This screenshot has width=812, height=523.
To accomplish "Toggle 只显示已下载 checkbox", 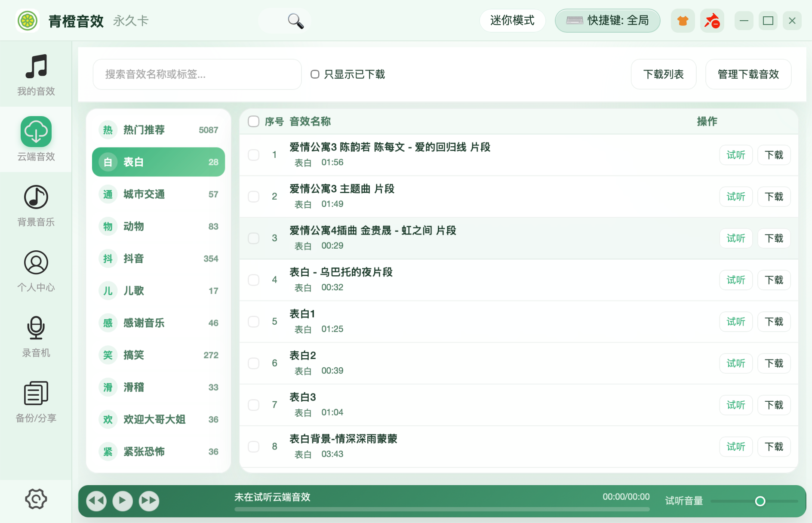I will [x=315, y=74].
